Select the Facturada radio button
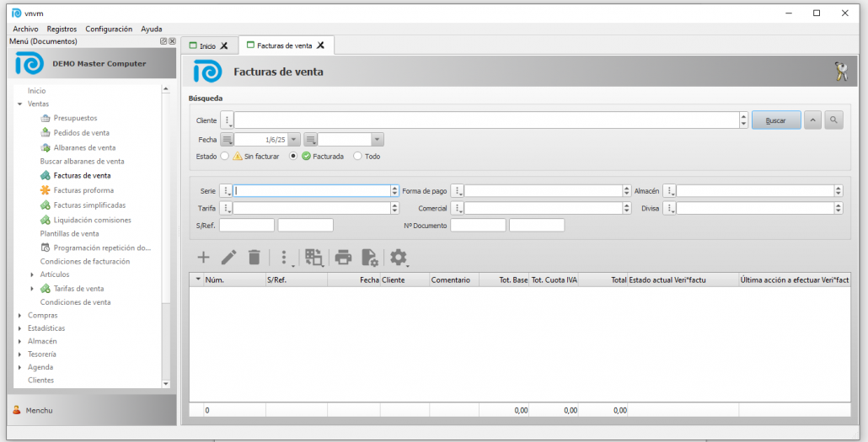 pos(293,156)
